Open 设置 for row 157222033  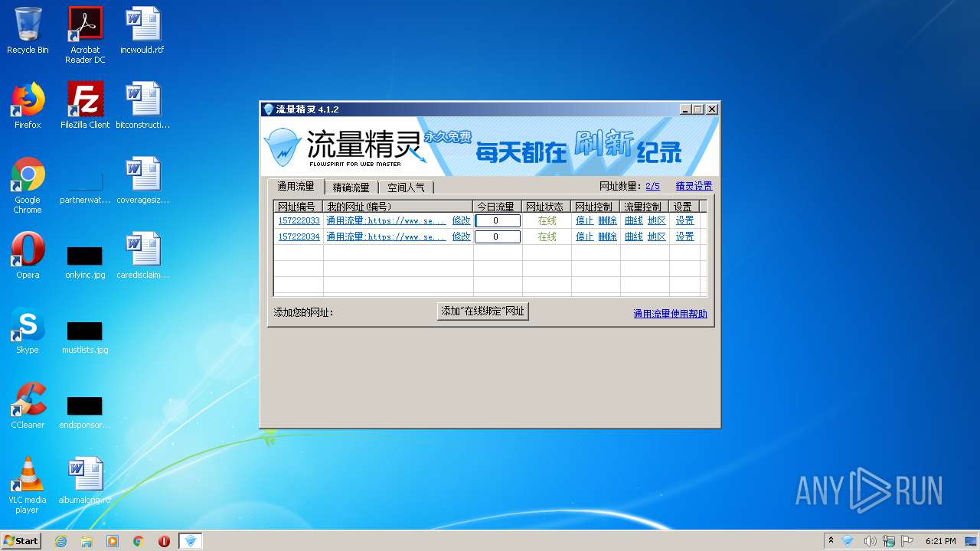click(x=684, y=220)
